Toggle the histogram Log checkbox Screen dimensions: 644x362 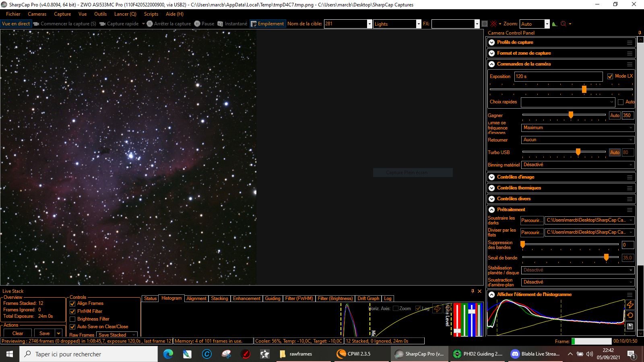[x=418, y=309]
